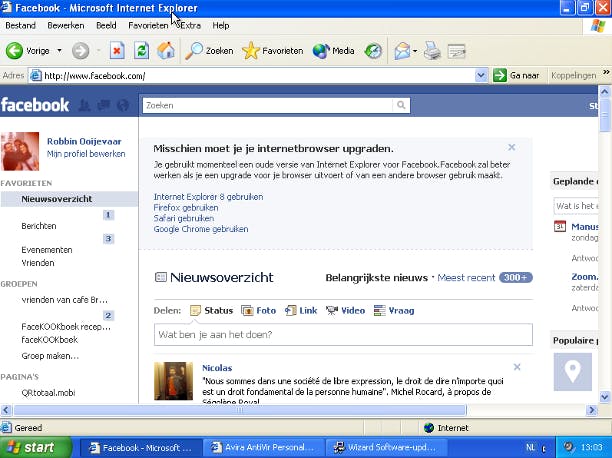Stop page loading with red X icon
The height and width of the screenshot is (458, 612).
point(117,51)
